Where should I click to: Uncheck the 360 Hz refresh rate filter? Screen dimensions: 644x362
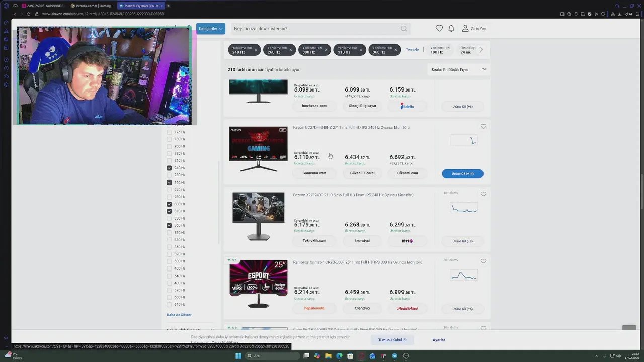(169, 225)
